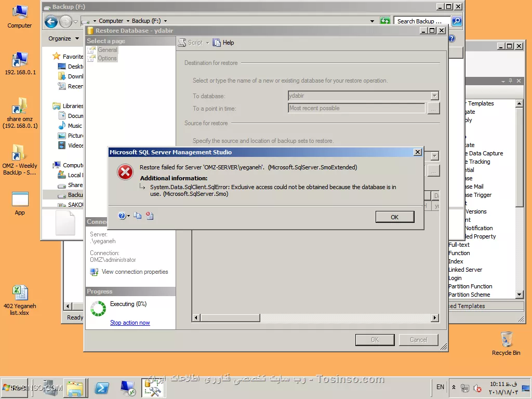532x399 pixels.
Task: Expand the Script dropdown arrow
Action: point(208,43)
